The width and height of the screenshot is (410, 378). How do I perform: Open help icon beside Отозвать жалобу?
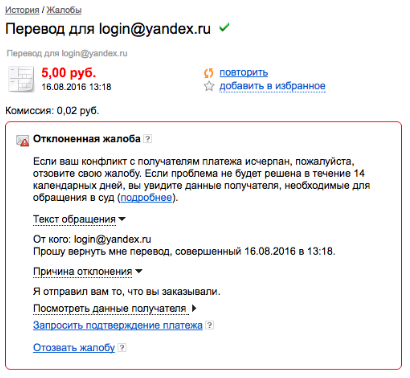pos(122,348)
